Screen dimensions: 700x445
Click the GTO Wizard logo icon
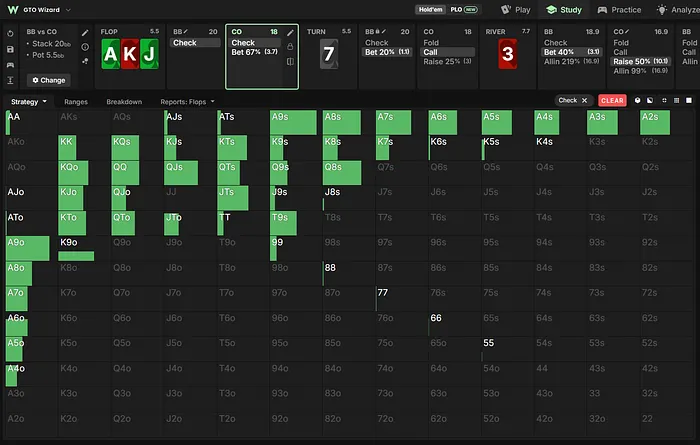pos(13,9)
